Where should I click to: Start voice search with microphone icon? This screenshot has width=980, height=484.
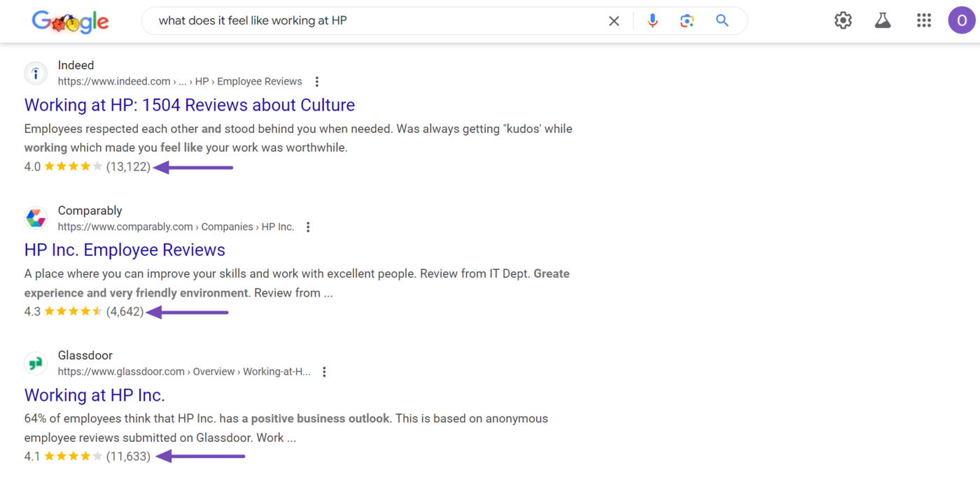pos(652,21)
